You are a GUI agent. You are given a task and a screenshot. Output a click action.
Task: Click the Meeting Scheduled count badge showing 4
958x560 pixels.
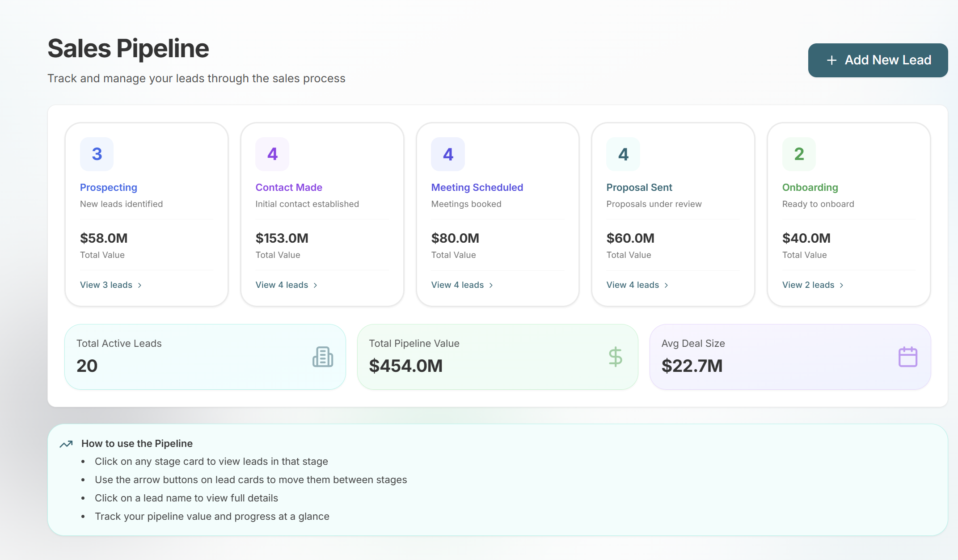click(448, 154)
